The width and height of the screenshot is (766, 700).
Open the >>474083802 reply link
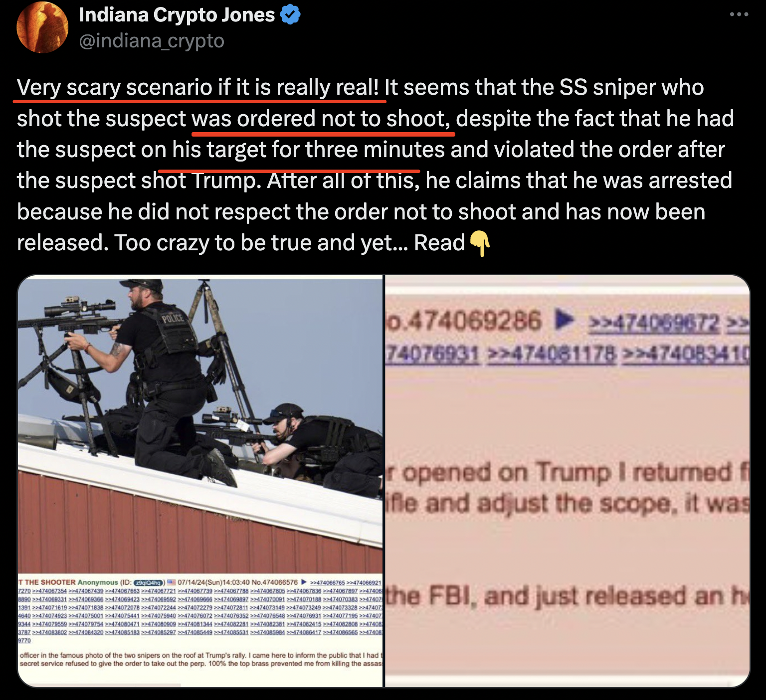50,632
